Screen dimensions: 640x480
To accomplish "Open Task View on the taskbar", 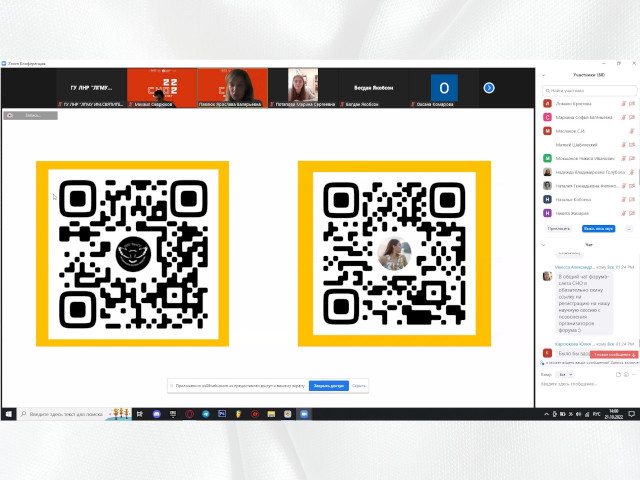I will pos(140,414).
